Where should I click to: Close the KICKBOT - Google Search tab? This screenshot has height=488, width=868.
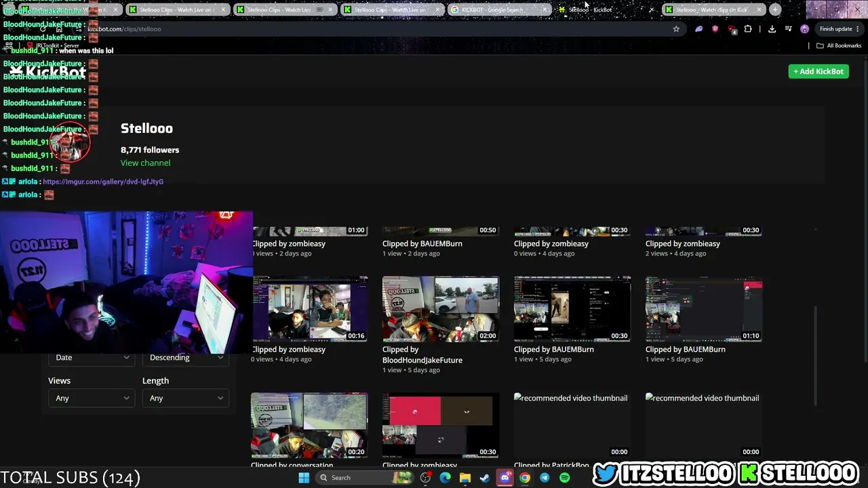545,9
